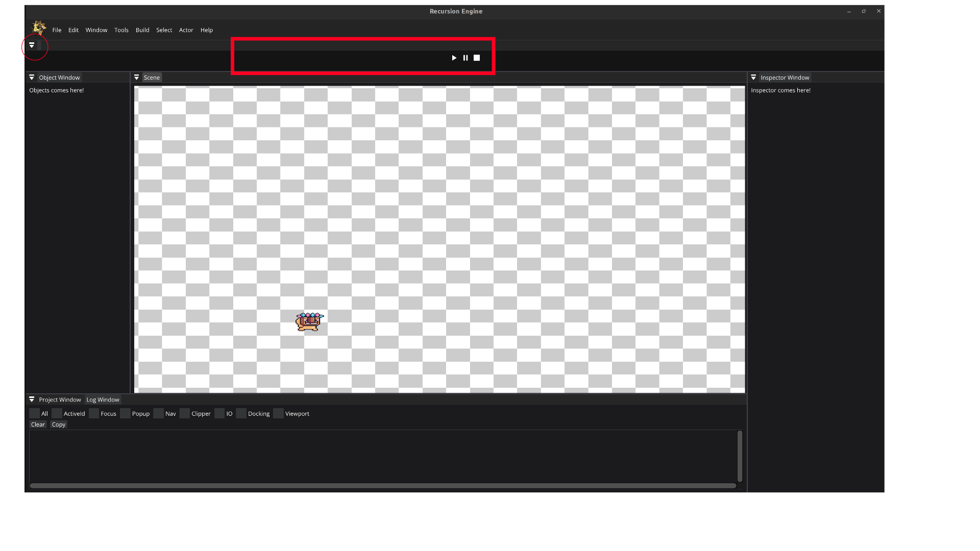Open the Tools menu
The width and height of the screenshot is (980, 551).
(121, 30)
